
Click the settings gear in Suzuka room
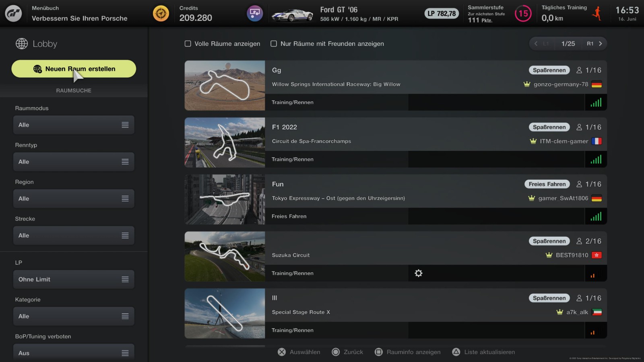(419, 273)
